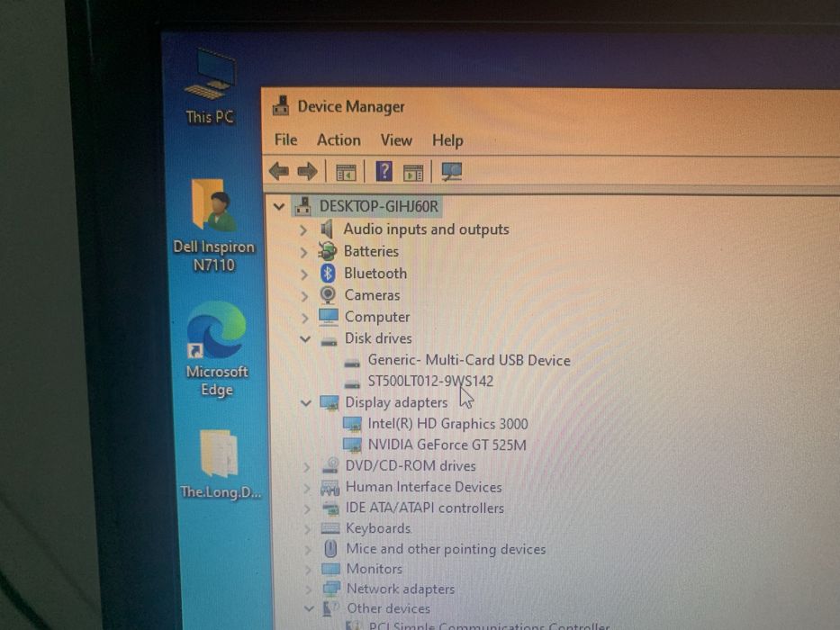Click the Show/Hide console tree toolbar icon
Viewport: 840px width, 630px height.
click(x=346, y=173)
